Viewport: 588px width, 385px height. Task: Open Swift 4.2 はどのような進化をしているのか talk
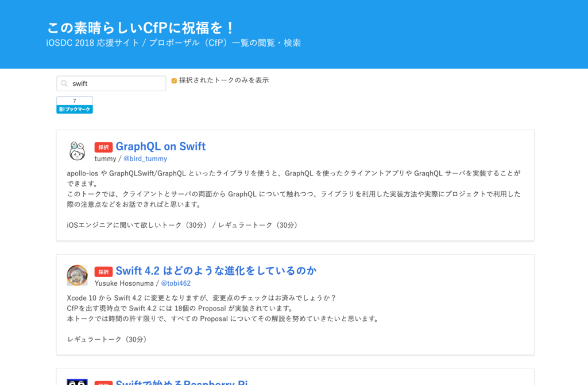[x=216, y=271]
